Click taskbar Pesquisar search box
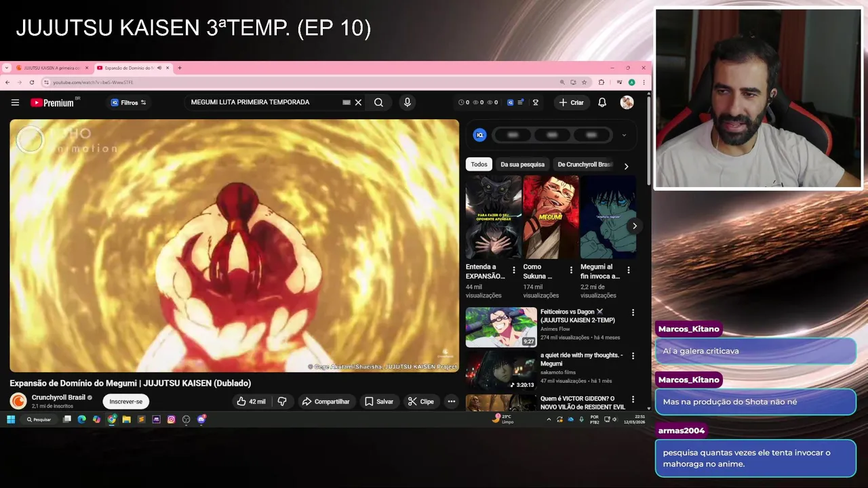The height and width of the screenshot is (488, 868). 39,420
